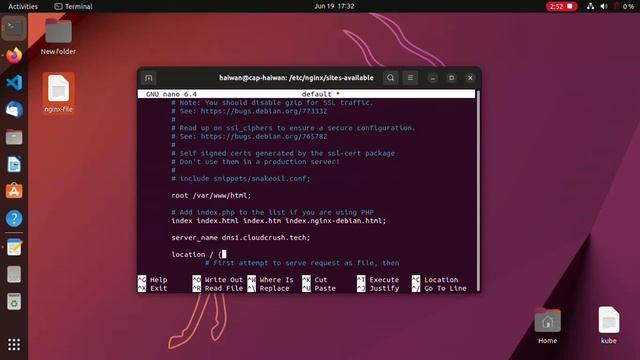
Task: Click the battery 0 % indicator
Action: point(624,6)
